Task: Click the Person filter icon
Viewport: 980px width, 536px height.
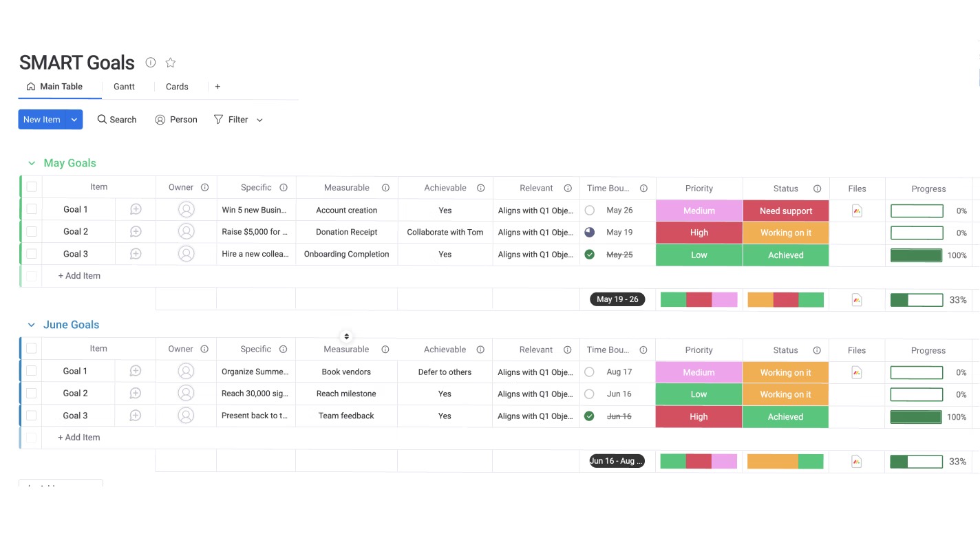Action: (160, 120)
